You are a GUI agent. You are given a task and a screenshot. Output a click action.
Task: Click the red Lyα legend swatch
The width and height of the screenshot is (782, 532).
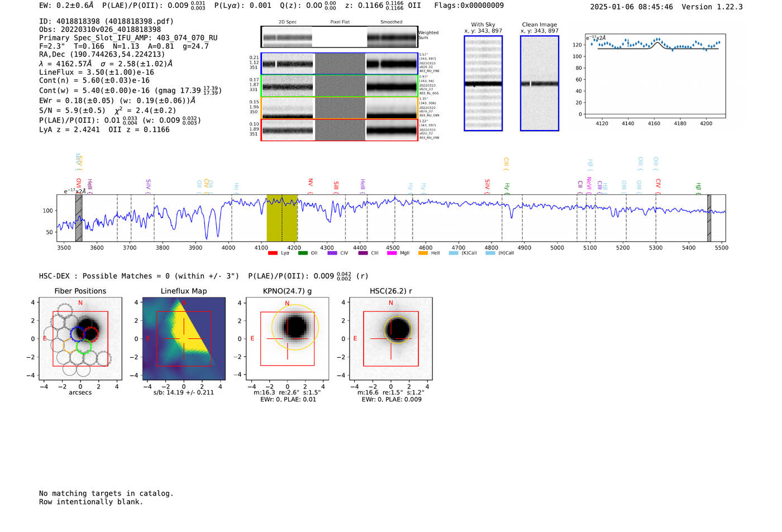(x=273, y=253)
